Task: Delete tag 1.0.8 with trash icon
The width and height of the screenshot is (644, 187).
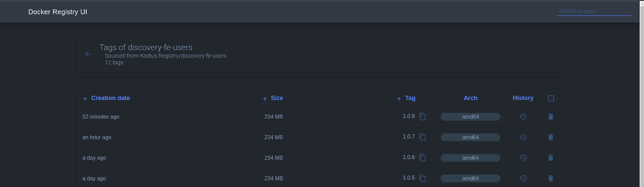Action: [551, 117]
